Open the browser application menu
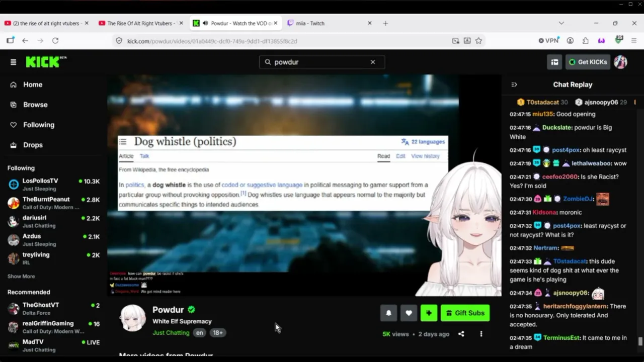 [633, 41]
